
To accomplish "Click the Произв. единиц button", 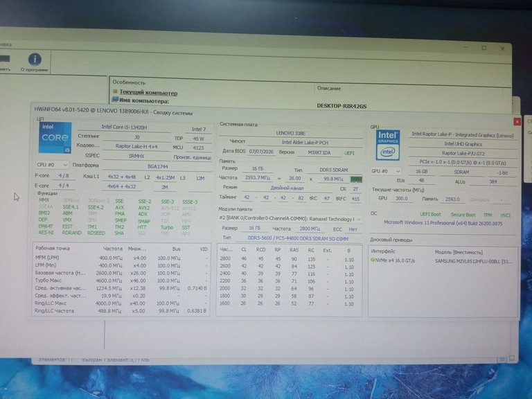I will coord(192,157).
